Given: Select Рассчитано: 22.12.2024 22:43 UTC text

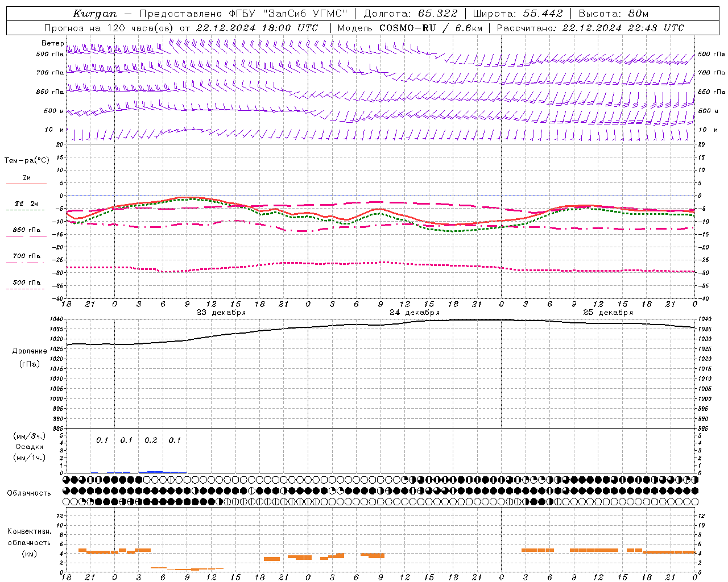Looking at the screenshot, I should coord(590,28).
